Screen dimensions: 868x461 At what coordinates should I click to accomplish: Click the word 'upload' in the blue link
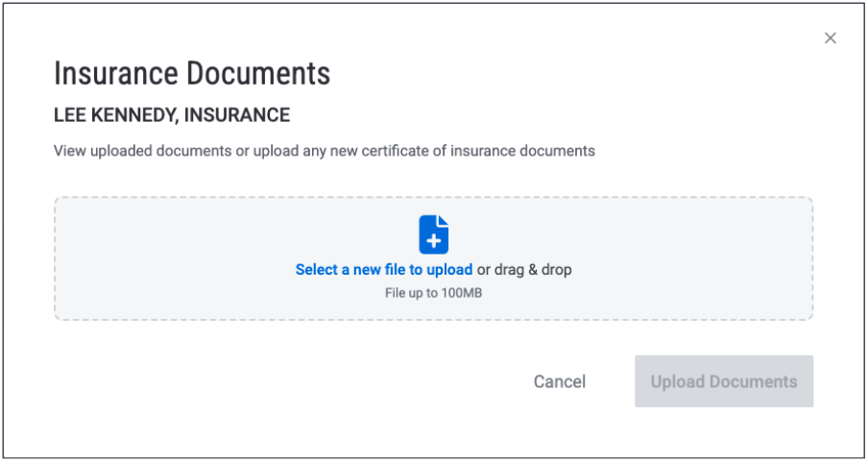click(x=449, y=270)
